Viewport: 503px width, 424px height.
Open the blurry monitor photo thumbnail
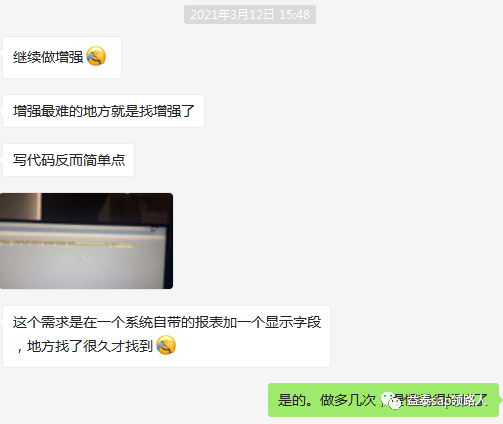coord(86,241)
